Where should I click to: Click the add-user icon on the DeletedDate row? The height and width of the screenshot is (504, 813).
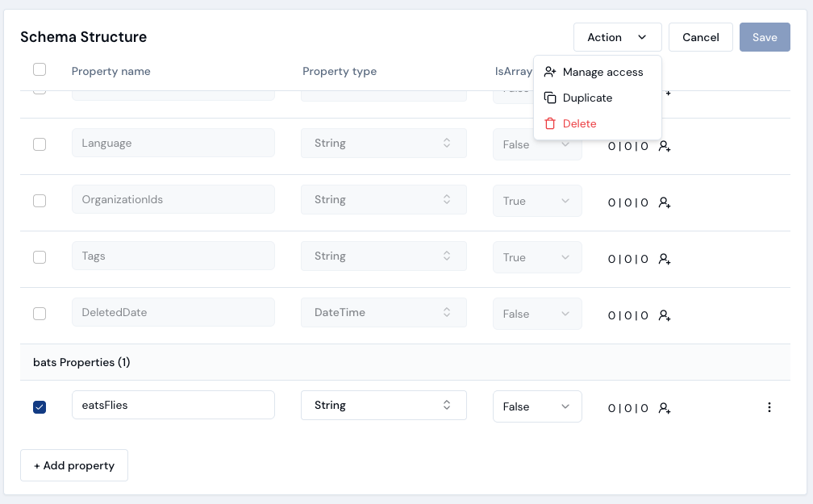pyautogui.click(x=664, y=317)
